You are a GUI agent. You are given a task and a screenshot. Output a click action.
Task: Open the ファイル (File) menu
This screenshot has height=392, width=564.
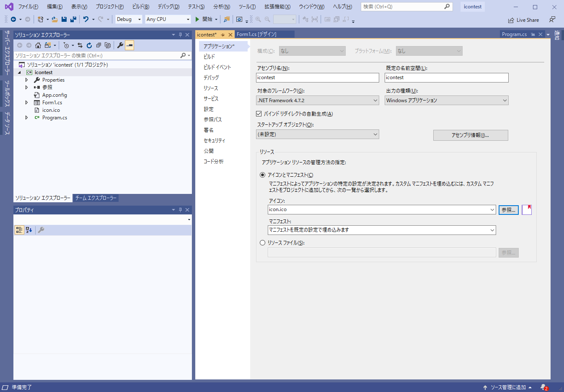pyautogui.click(x=28, y=7)
